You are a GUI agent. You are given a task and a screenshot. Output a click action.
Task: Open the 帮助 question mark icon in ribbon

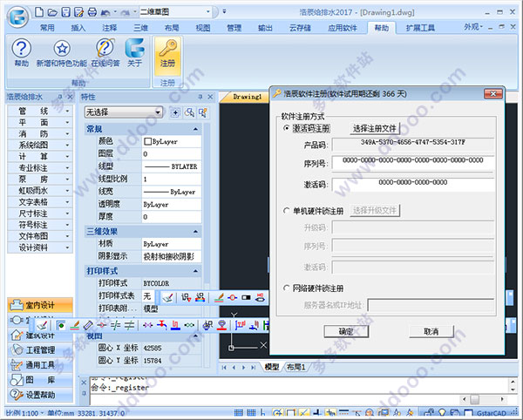tap(22, 52)
